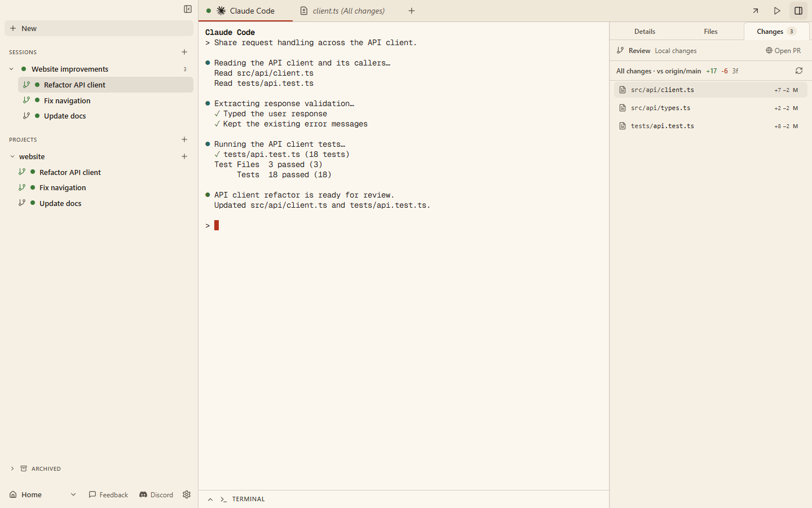The width and height of the screenshot is (812, 508).
Task: Open tests/api.test.ts in changes list
Action: pos(710,126)
